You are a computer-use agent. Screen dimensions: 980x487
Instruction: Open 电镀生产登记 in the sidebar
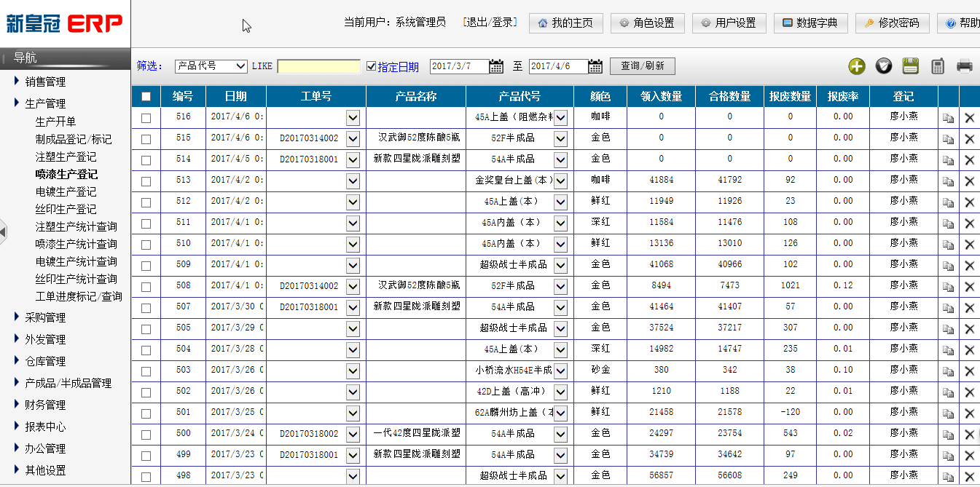pos(66,191)
